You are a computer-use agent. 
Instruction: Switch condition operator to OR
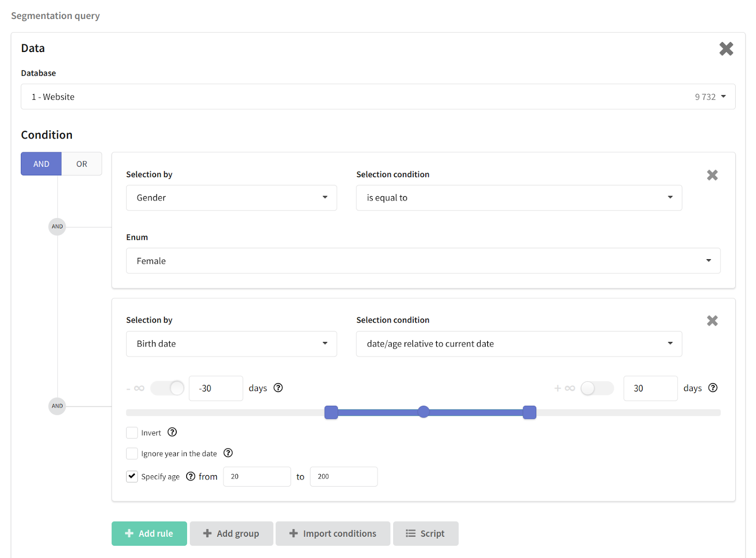pyautogui.click(x=82, y=164)
